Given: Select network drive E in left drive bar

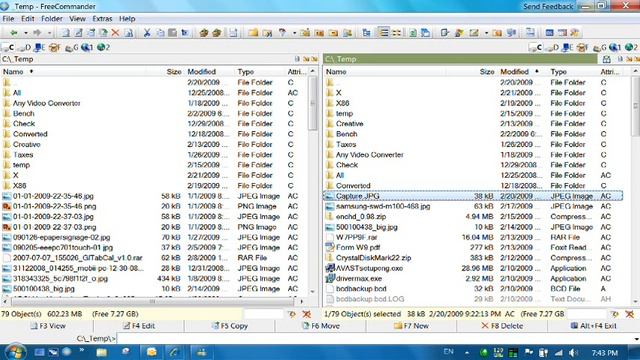Looking at the screenshot, I should (x=40, y=47).
